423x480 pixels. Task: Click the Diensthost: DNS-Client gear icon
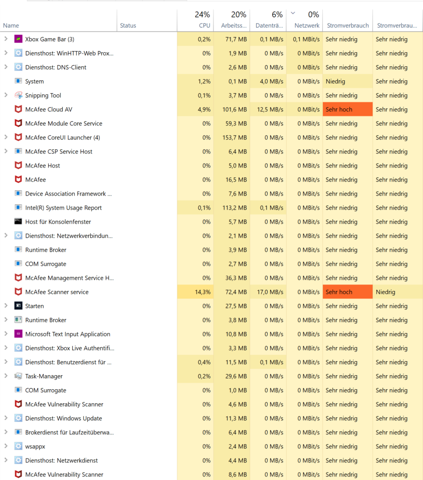tap(18, 67)
